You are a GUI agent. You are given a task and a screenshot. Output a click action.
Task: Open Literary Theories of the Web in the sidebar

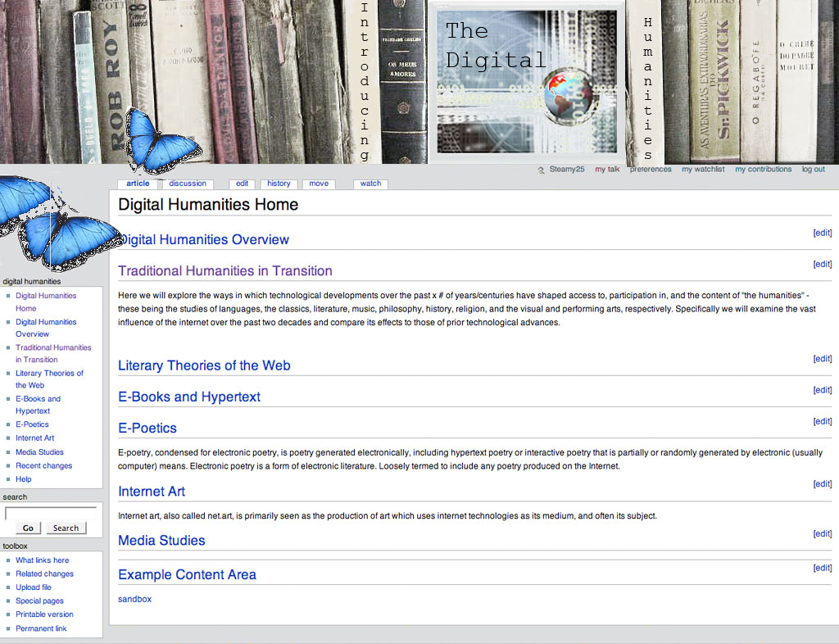click(x=49, y=379)
